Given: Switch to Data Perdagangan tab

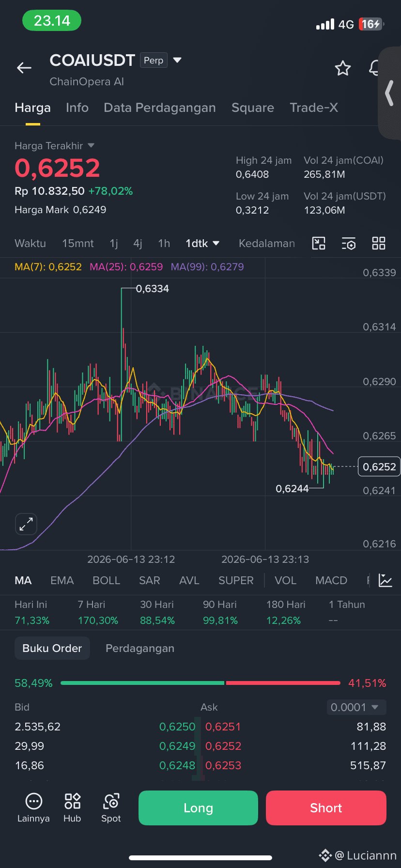Looking at the screenshot, I should [160, 108].
